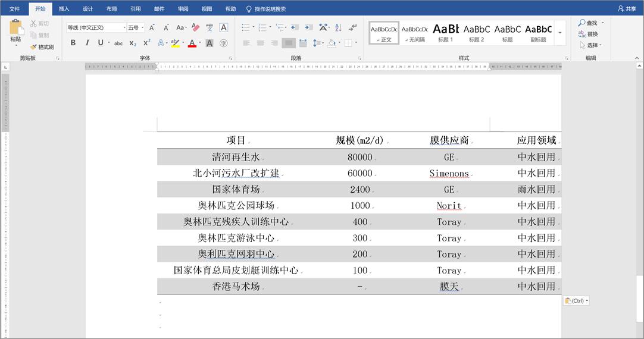Image resolution: width=644 pixels, height=339 pixels.
Task: Toggle bold formatting
Action: click(73, 43)
